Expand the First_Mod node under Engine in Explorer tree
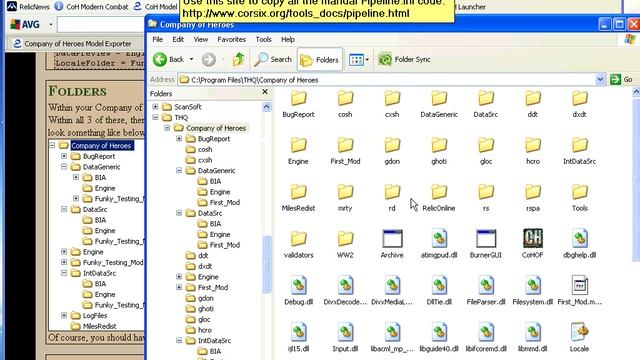640x360 pixels. [x=179, y=287]
